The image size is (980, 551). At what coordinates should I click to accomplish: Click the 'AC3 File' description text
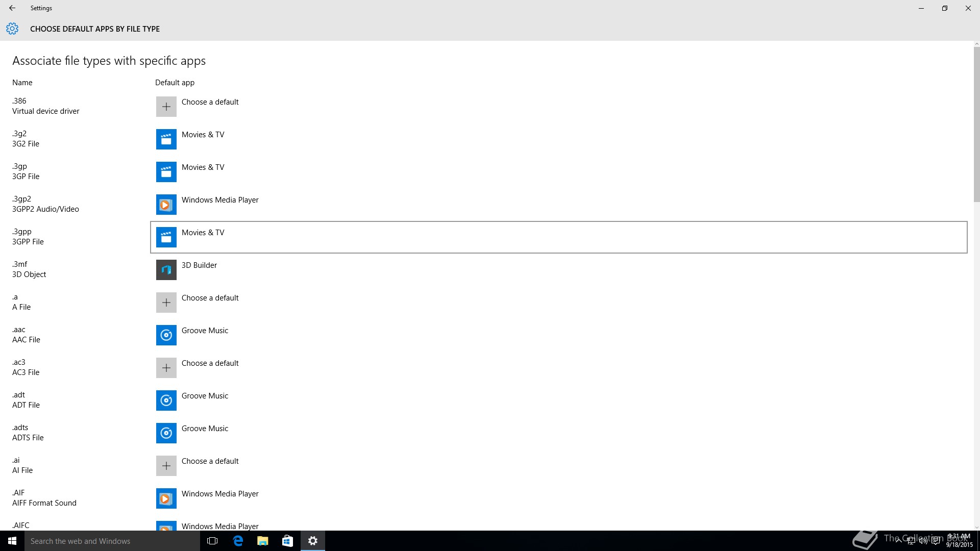pyautogui.click(x=26, y=372)
